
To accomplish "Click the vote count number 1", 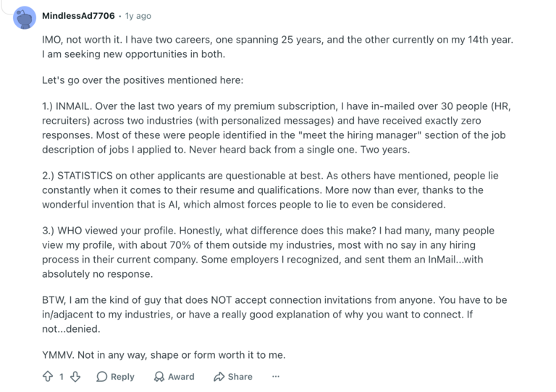I will pyautogui.click(x=62, y=376).
